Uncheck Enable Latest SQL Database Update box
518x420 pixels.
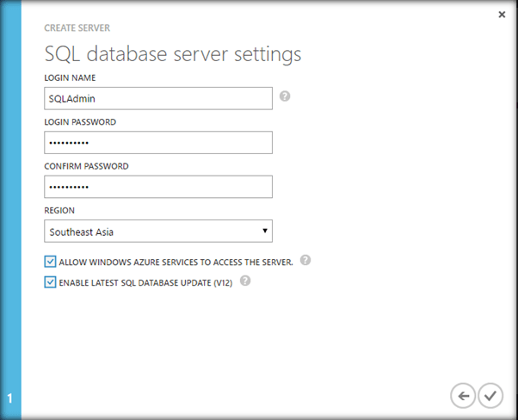click(x=50, y=281)
